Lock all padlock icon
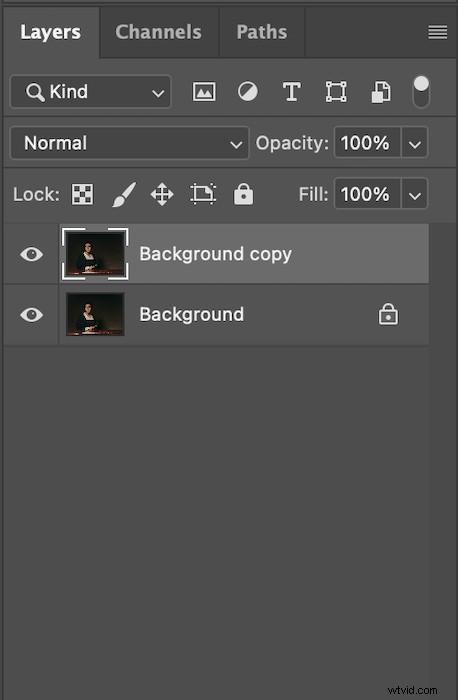This screenshot has width=458, height=700. click(243, 194)
